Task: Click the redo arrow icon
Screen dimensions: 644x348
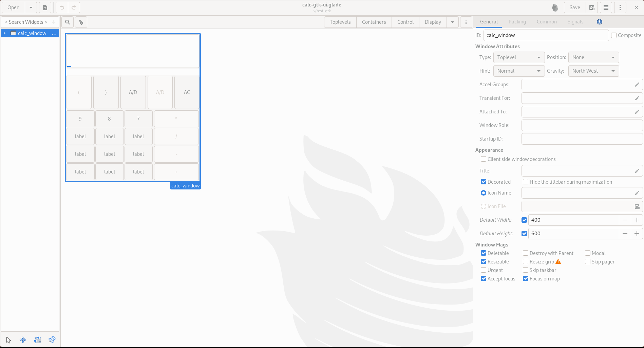Action: point(74,7)
